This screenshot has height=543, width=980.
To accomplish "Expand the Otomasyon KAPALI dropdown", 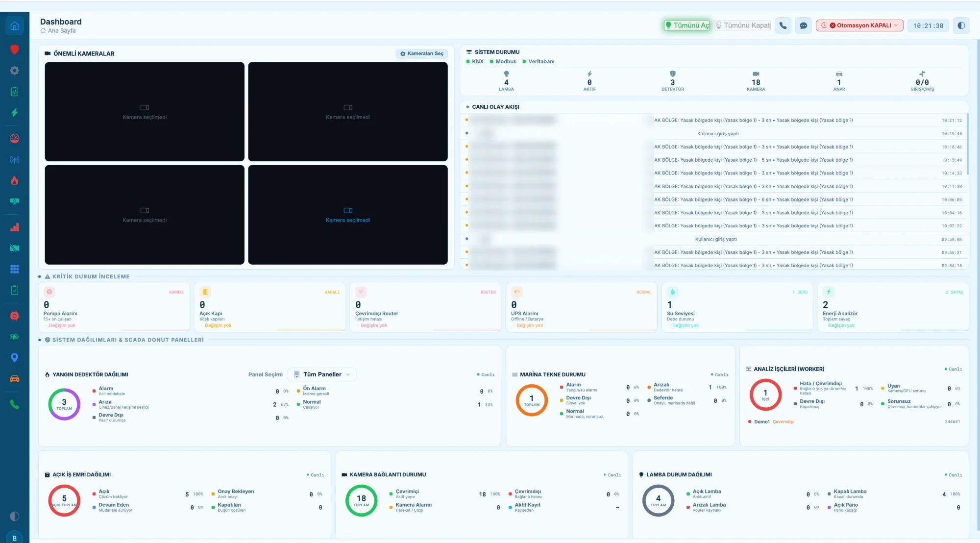I will (859, 25).
